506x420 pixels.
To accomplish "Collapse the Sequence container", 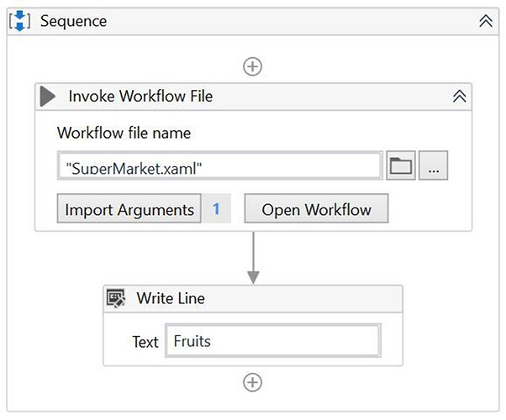I will 486,21.
